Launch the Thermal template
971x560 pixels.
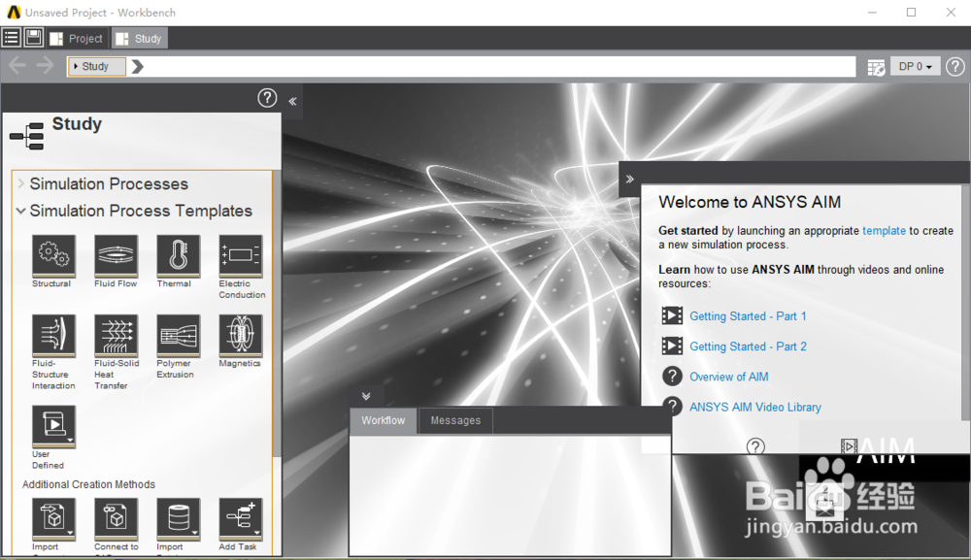click(x=179, y=255)
